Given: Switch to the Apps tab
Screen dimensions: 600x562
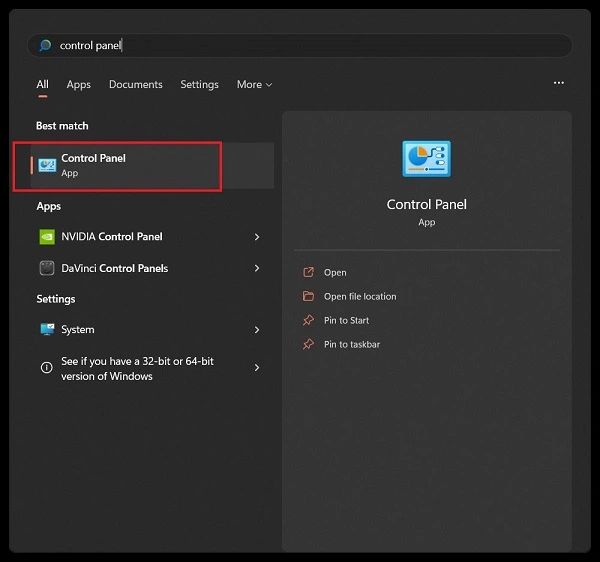Looking at the screenshot, I should point(78,85).
